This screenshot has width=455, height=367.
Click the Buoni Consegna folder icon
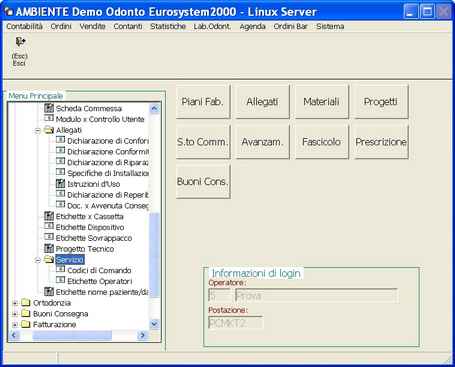pos(26,313)
